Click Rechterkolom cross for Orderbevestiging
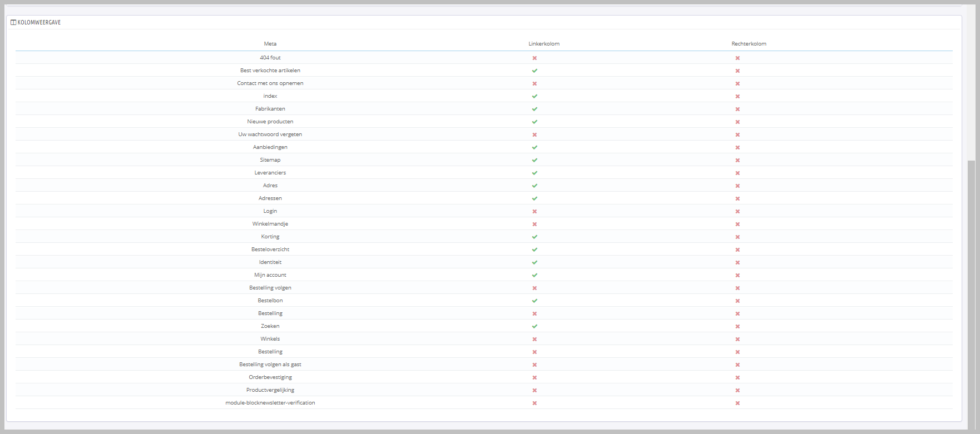 pyautogui.click(x=738, y=377)
